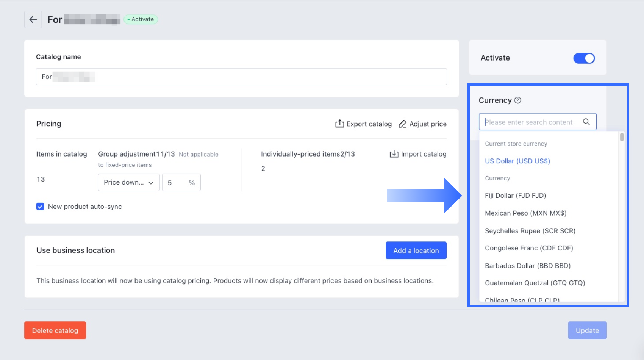This screenshot has width=644, height=360.
Task: Click the currency search magnifier icon
Action: 586,122
